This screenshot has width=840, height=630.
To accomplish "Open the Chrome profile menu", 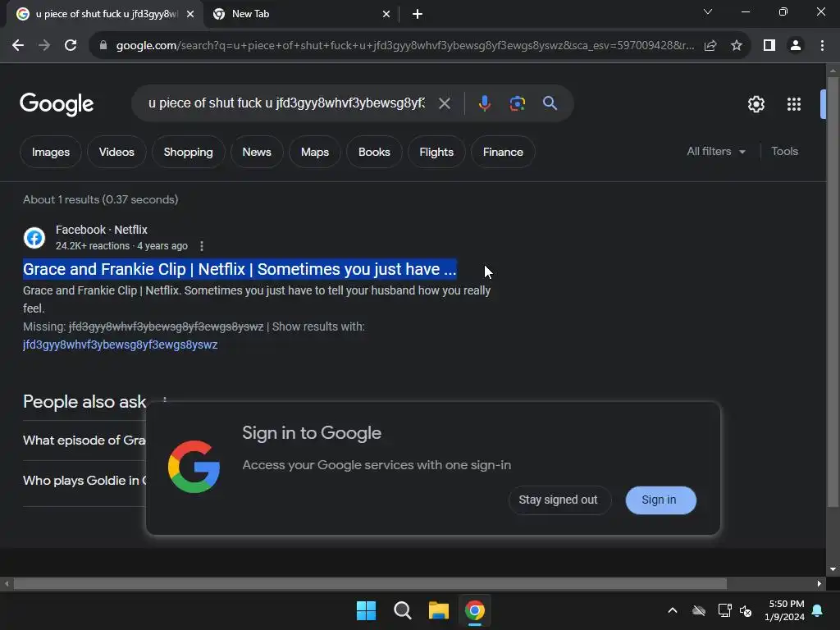I will (796, 46).
